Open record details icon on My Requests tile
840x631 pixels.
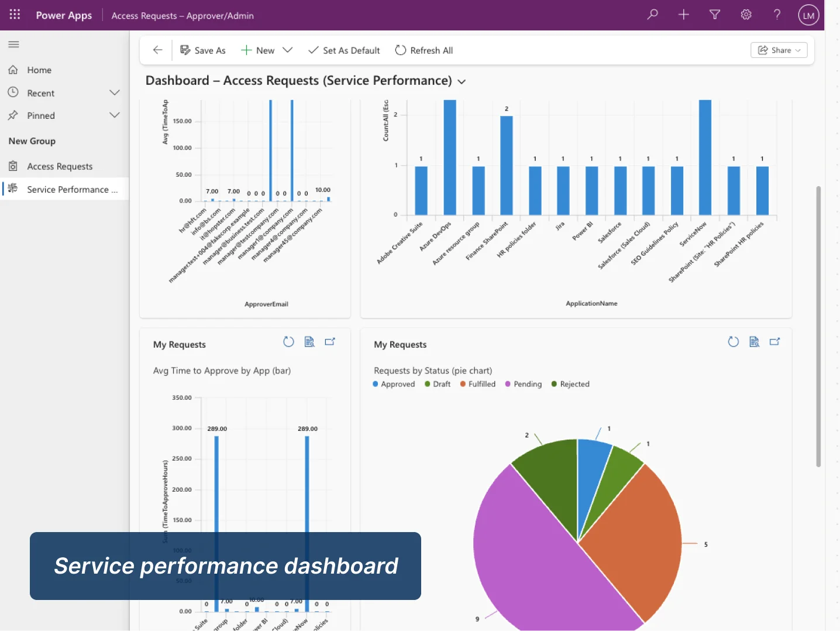point(309,341)
